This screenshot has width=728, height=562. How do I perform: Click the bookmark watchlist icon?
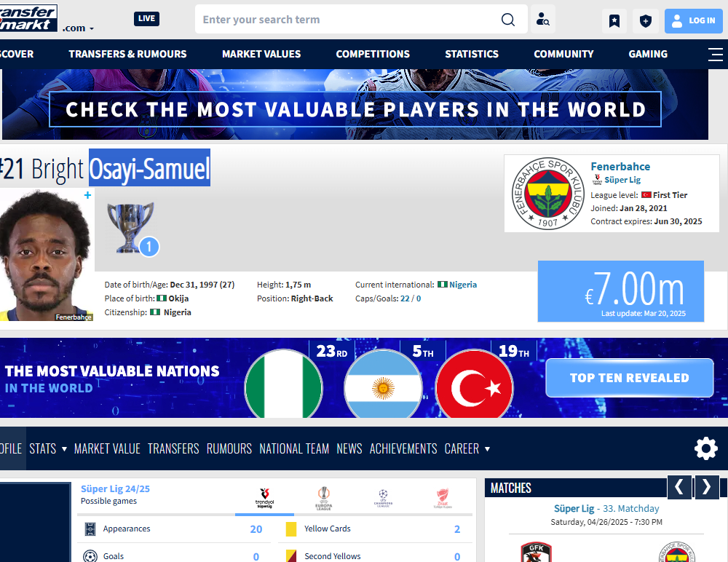(614, 21)
